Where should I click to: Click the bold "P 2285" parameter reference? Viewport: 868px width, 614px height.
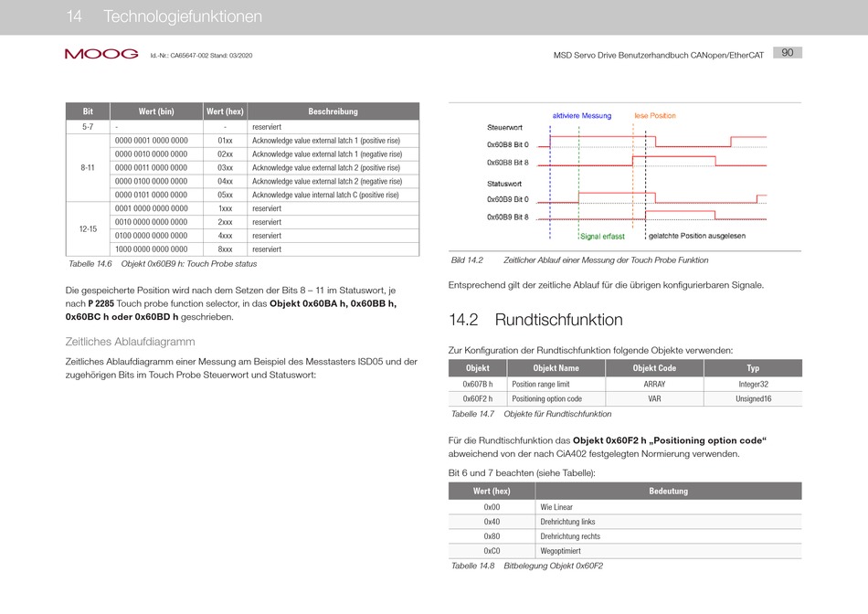101,303
